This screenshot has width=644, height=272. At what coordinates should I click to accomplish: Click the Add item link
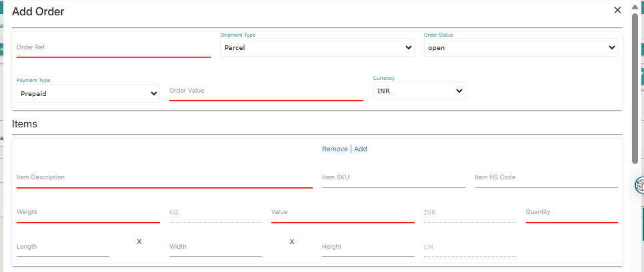pyautogui.click(x=361, y=149)
